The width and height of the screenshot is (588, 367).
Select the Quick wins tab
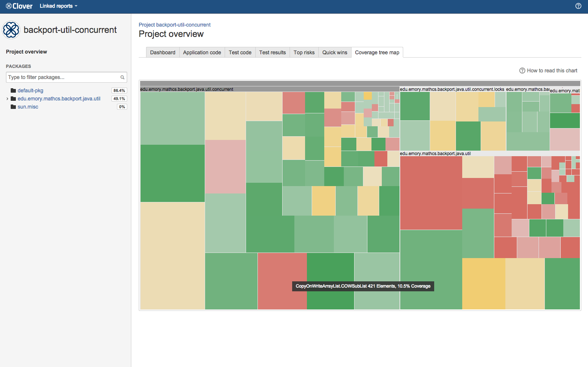335,53
